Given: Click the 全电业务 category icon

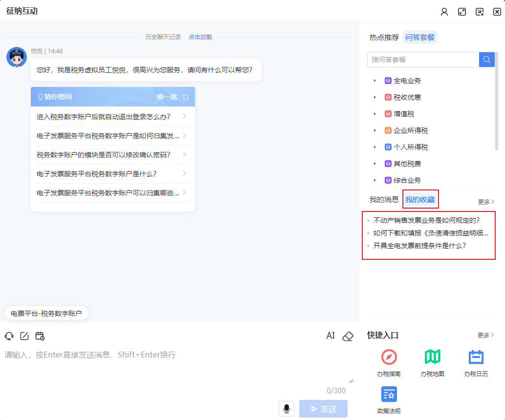Looking at the screenshot, I should tap(388, 81).
